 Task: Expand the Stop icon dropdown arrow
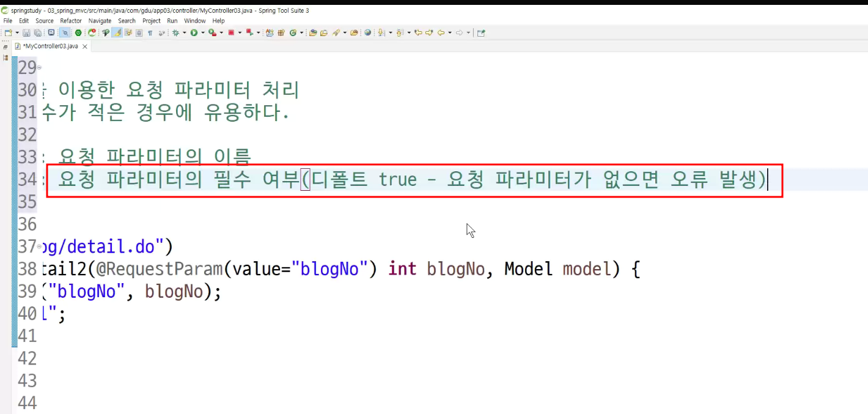coord(240,33)
